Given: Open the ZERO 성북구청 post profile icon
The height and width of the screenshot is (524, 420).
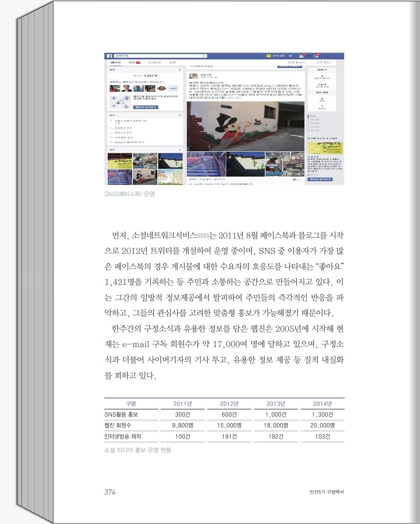Looking at the screenshot, I should click(x=193, y=76).
